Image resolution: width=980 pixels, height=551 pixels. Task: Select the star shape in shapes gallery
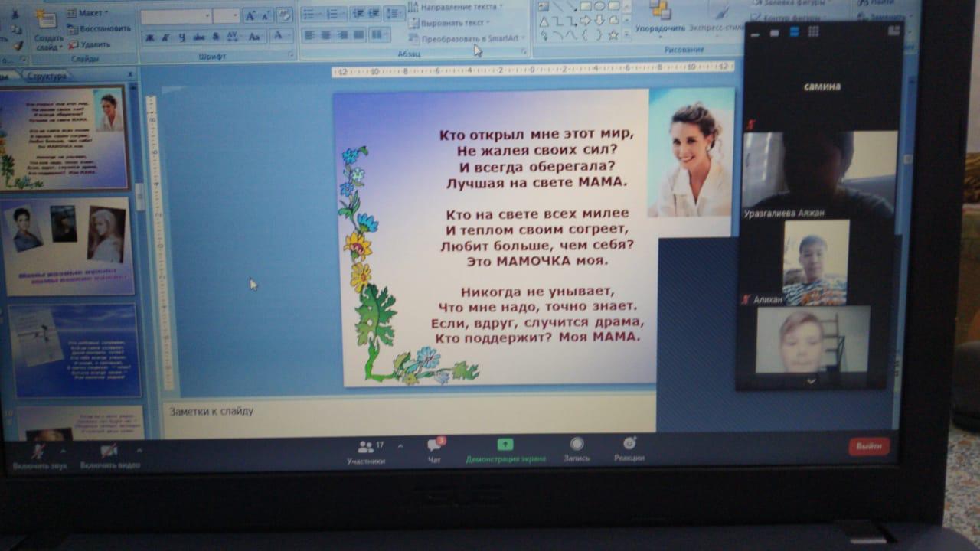tap(612, 34)
